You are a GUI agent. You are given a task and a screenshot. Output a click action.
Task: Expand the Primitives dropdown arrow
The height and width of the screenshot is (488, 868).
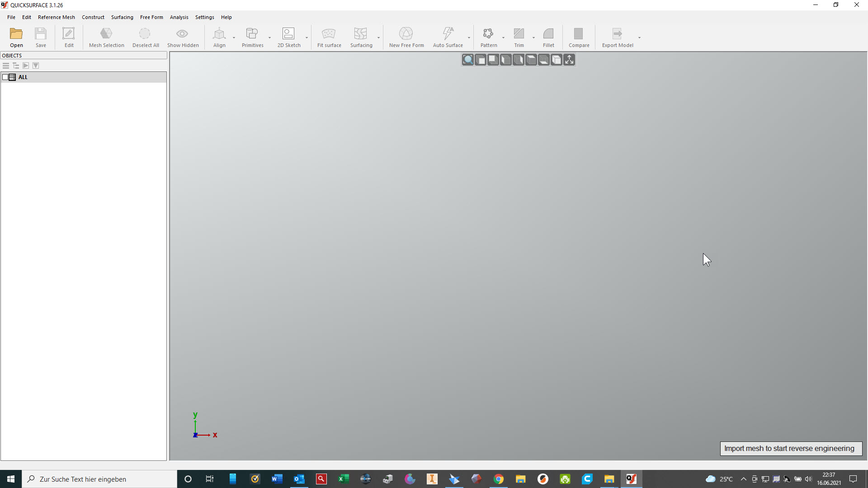pos(270,38)
